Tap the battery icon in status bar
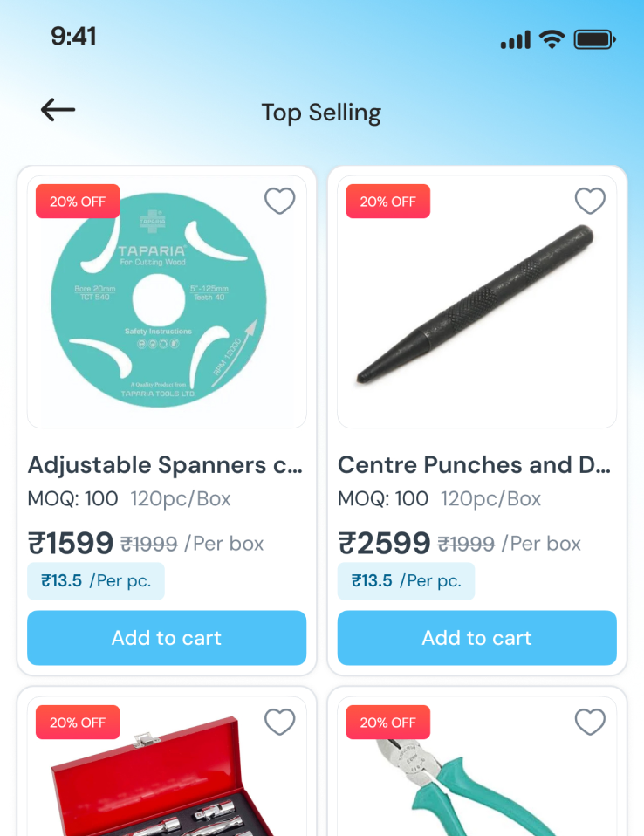This screenshot has height=836, width=644. click(594, 39)
